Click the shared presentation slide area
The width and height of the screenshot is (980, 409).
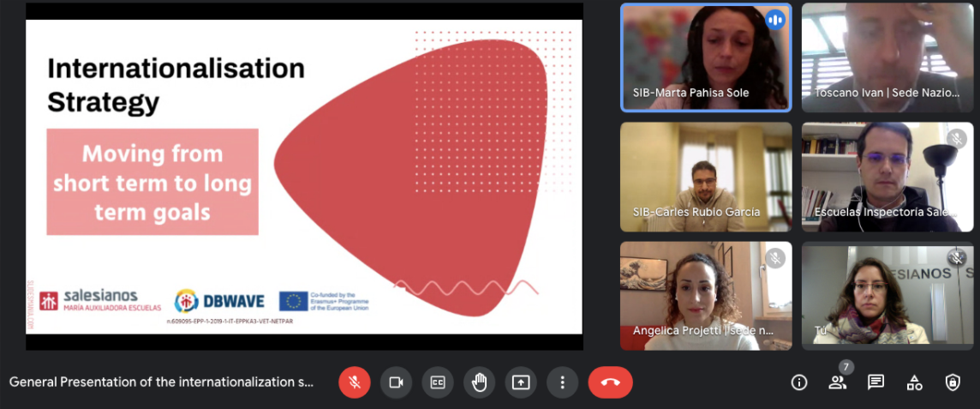click(304, 176)
